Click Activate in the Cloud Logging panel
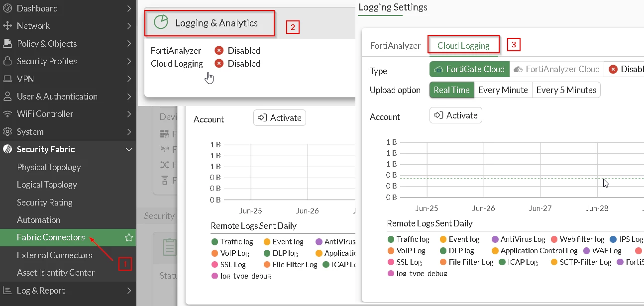Viewport: 644px width, 306px height. tap(455, 115)
